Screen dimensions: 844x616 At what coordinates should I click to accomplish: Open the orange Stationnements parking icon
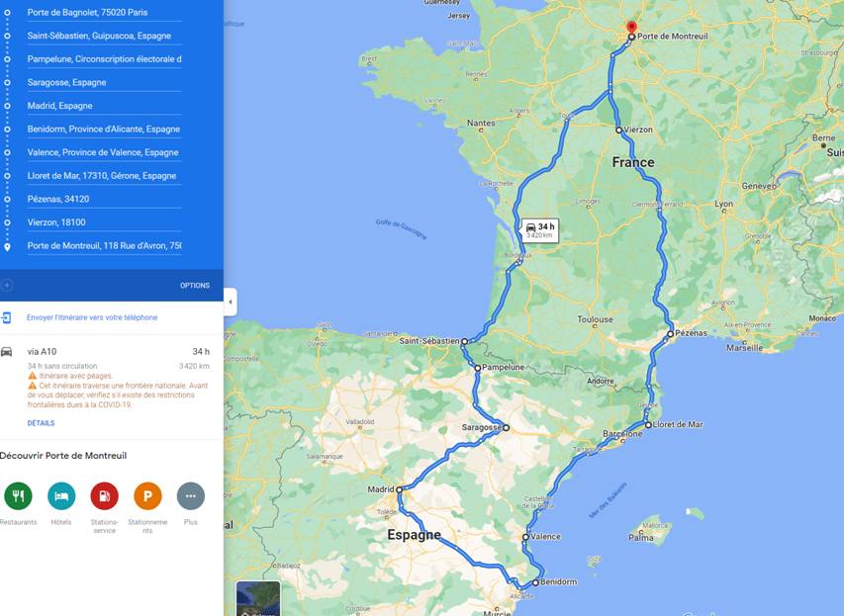pyautogui.click(x=147, y=496)
